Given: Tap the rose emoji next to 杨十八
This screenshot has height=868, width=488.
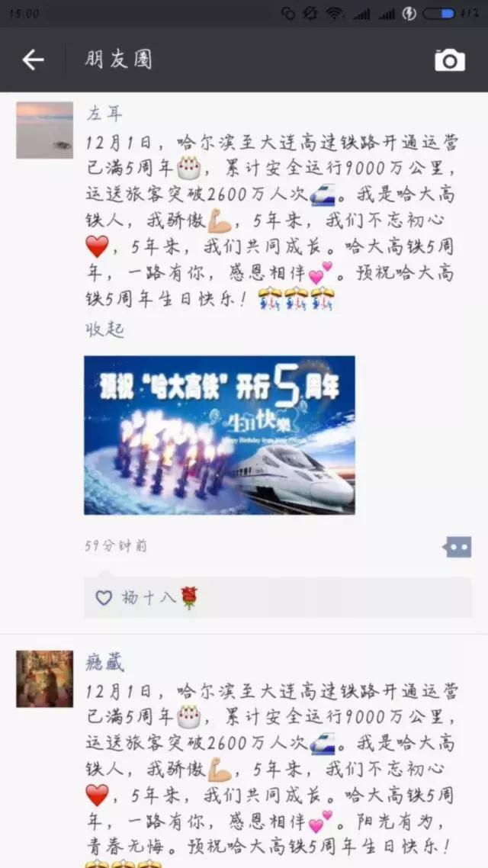Looking at the screenshot, I should click(188, 598).
